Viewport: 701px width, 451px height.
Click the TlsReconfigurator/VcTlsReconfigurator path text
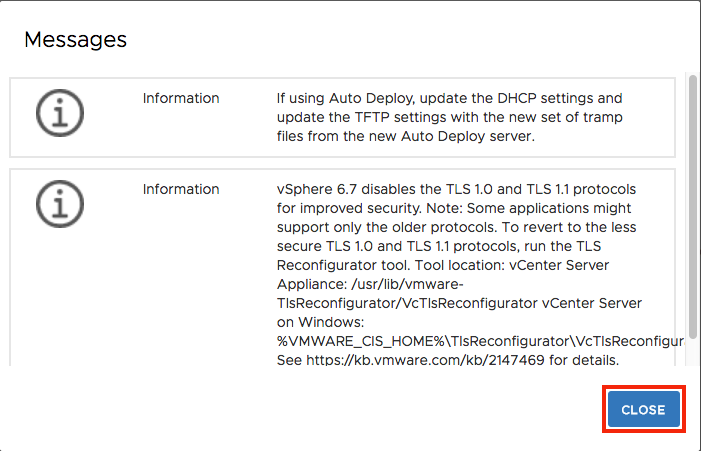point(407,303)
